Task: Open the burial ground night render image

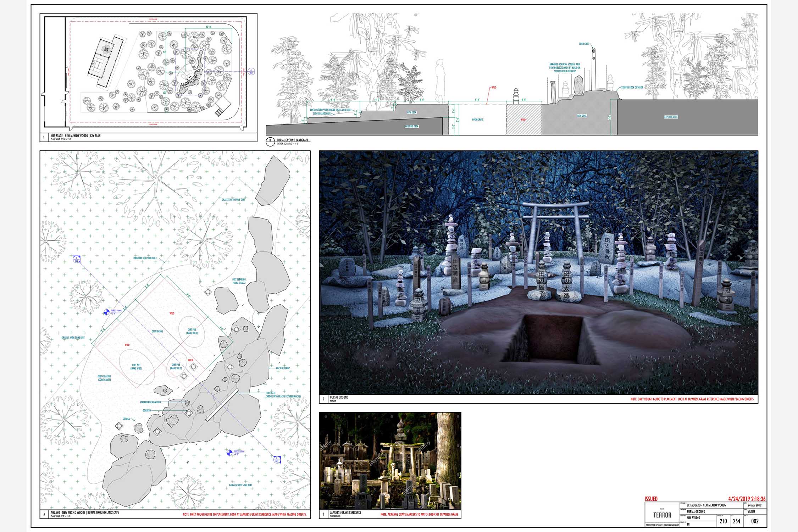Action: click(x=538, y=272)
